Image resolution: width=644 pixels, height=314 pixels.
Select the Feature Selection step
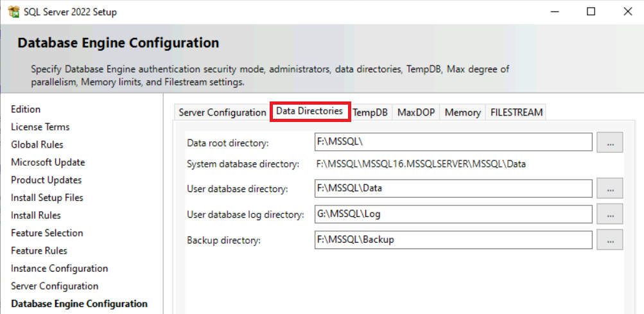48,233
